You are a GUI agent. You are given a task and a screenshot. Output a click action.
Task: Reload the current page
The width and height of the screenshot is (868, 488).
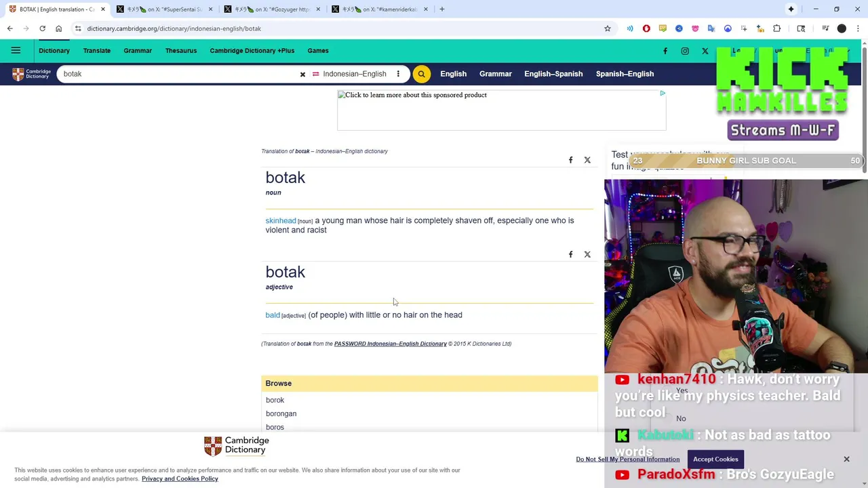pos(42,28)
